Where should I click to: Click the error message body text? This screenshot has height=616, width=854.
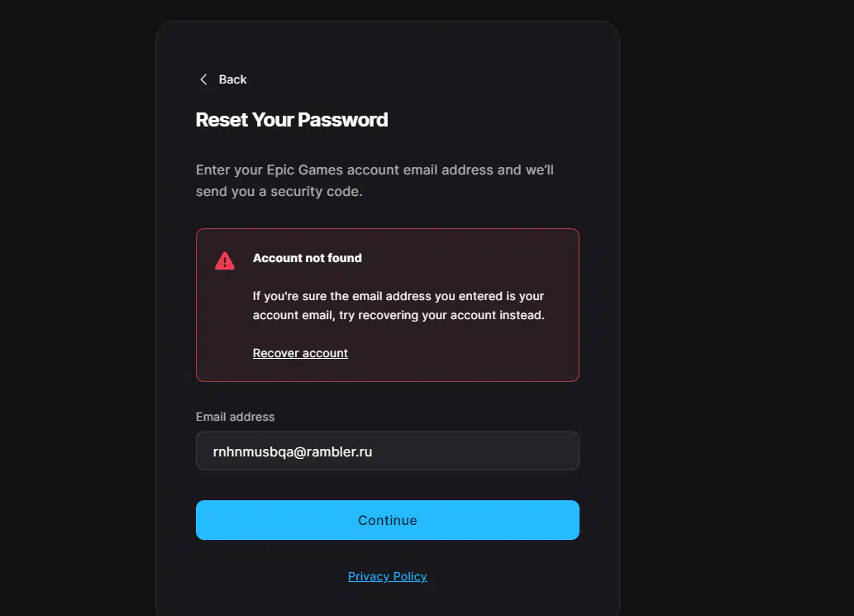[398, 306]
